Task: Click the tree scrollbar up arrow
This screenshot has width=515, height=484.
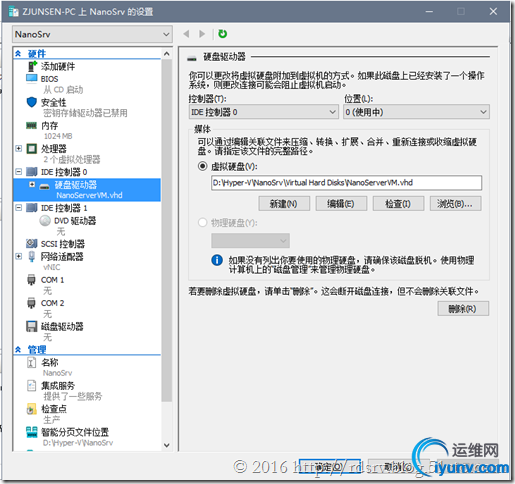Action: (167, 54)
